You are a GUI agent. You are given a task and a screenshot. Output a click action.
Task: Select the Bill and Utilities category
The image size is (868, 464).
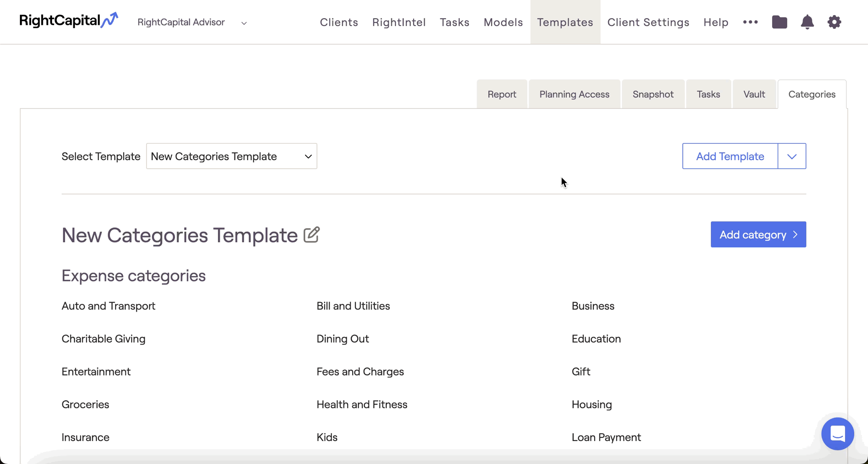click(x=353, y=306)
